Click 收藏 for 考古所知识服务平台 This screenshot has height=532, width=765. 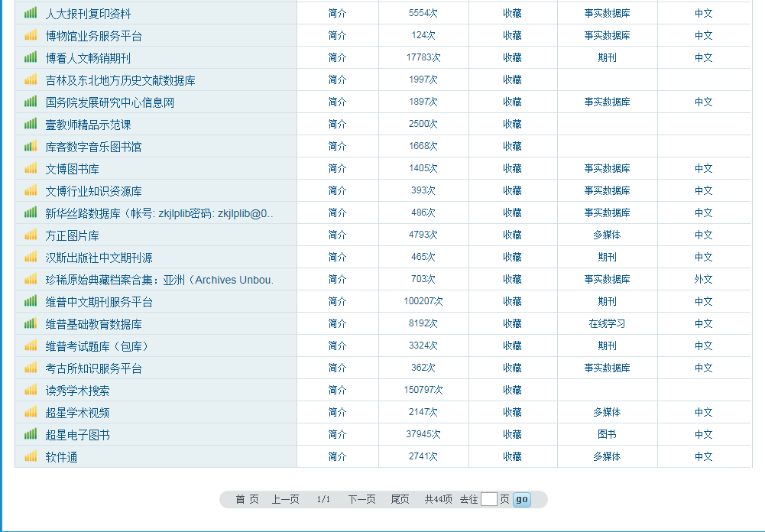pos(512,368)
